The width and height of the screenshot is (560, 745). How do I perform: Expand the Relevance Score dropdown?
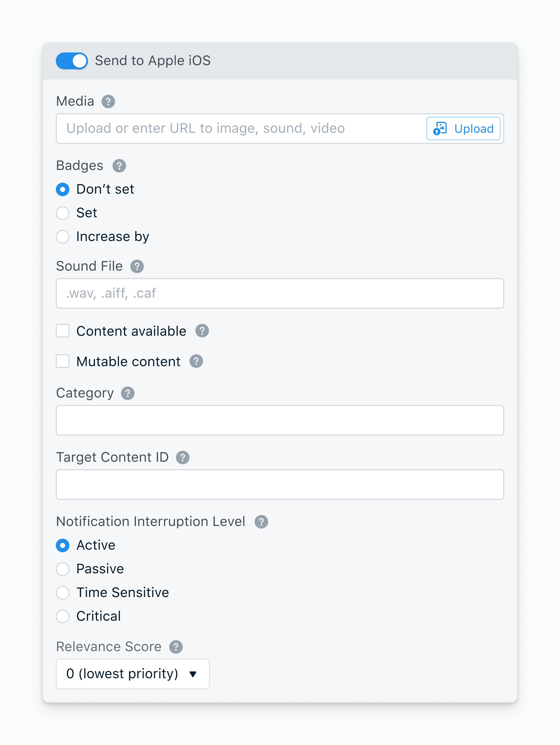(x=133, y=674)
